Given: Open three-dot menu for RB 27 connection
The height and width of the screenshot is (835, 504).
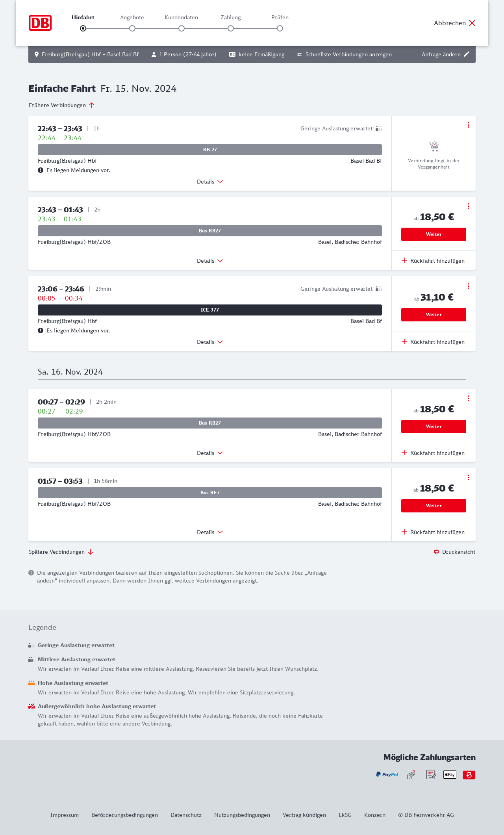Looking at the screenshot, I should (468, 125).
